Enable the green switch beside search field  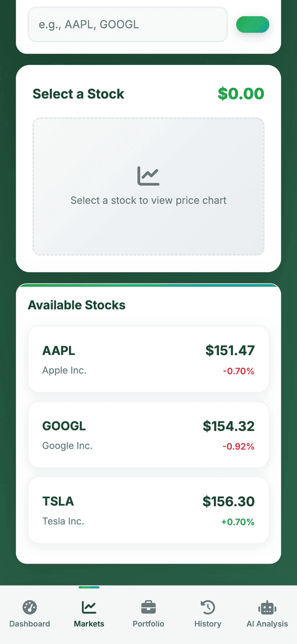pyautogui.click(x=252, y=24)
